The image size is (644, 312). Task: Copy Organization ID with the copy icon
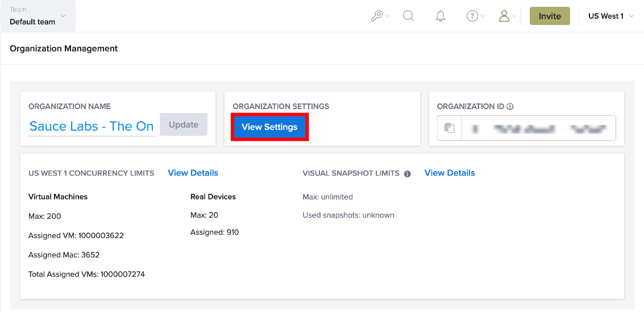tap(449, 128)
